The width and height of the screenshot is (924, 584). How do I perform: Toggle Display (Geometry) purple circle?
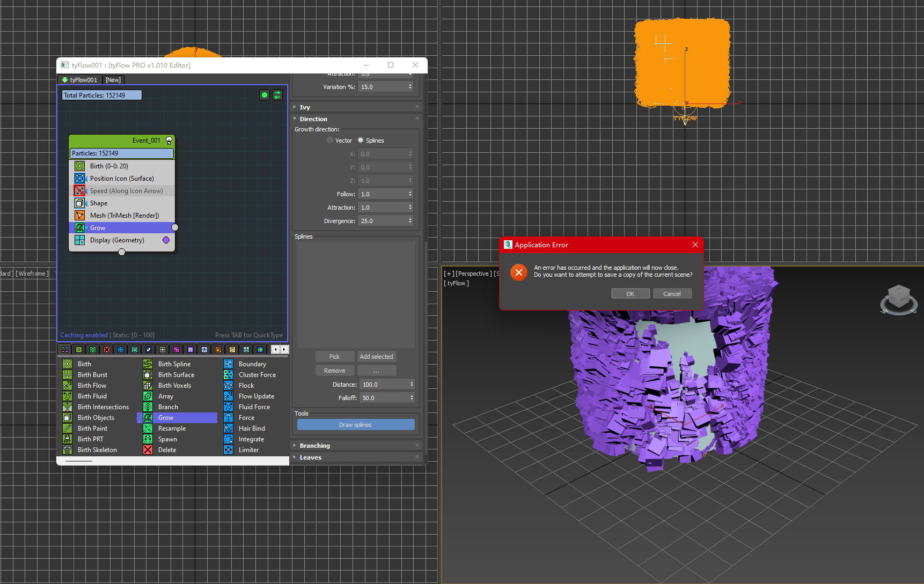click(166, 240)
